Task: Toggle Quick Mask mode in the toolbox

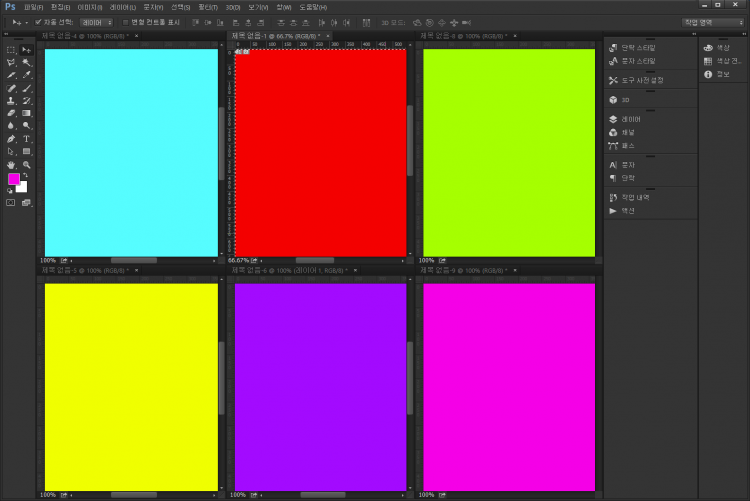Action: [11, 202]
